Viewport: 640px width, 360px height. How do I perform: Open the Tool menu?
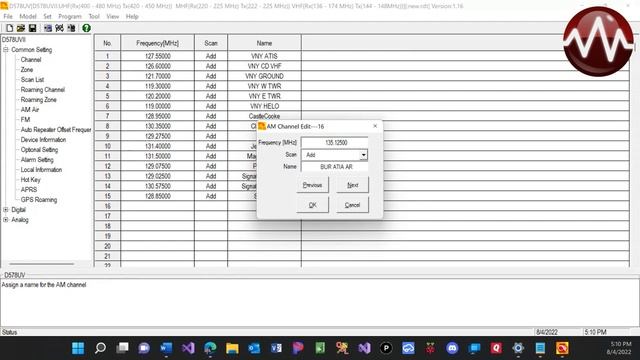point(94,16)
